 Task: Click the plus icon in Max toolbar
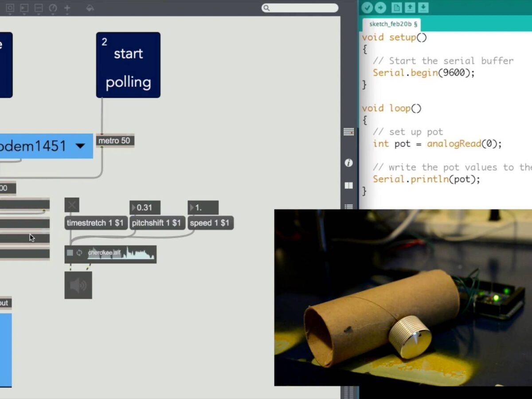67,8
